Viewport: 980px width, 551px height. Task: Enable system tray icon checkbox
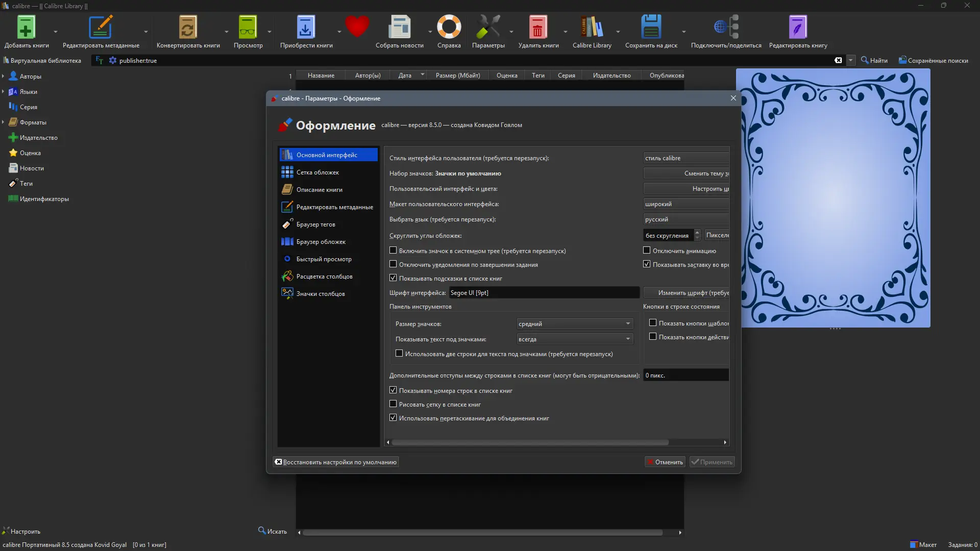tap(393, 251)
